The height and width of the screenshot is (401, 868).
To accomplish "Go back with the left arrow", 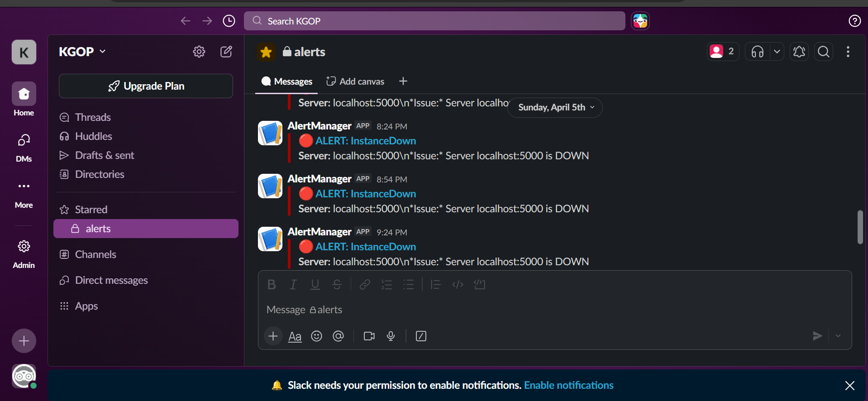I will [x=185, y=21].
